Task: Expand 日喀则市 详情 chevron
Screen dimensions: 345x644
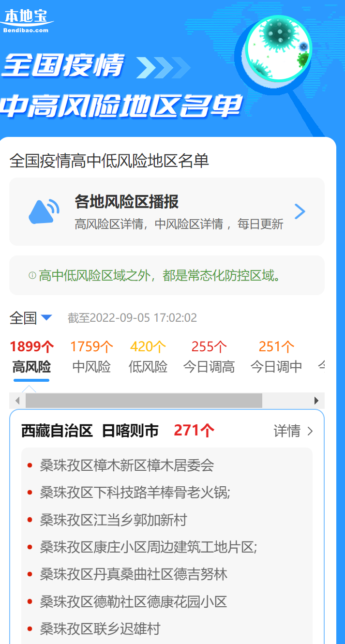Action: click(310, 431)
